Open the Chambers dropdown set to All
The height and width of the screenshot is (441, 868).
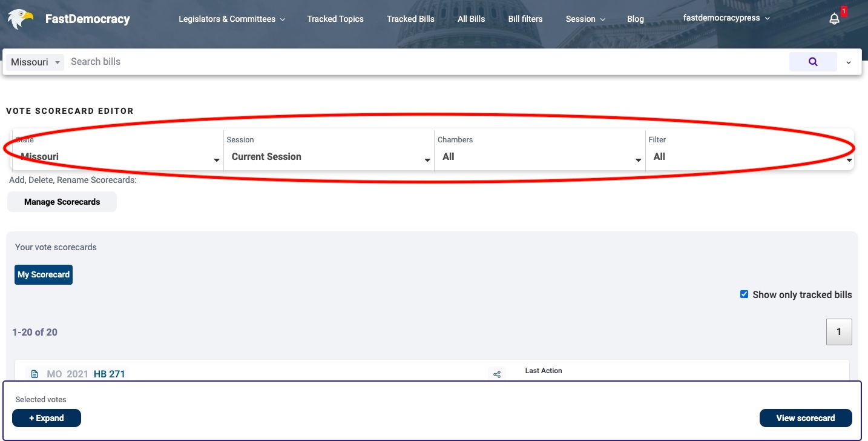pos(539,156)
